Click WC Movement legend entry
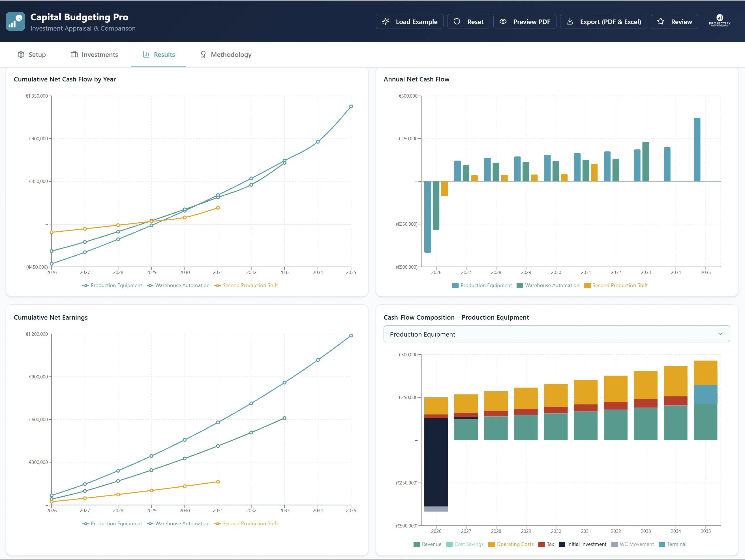The height and width of the screenshot is (560, 745). [x=633, y=544]
